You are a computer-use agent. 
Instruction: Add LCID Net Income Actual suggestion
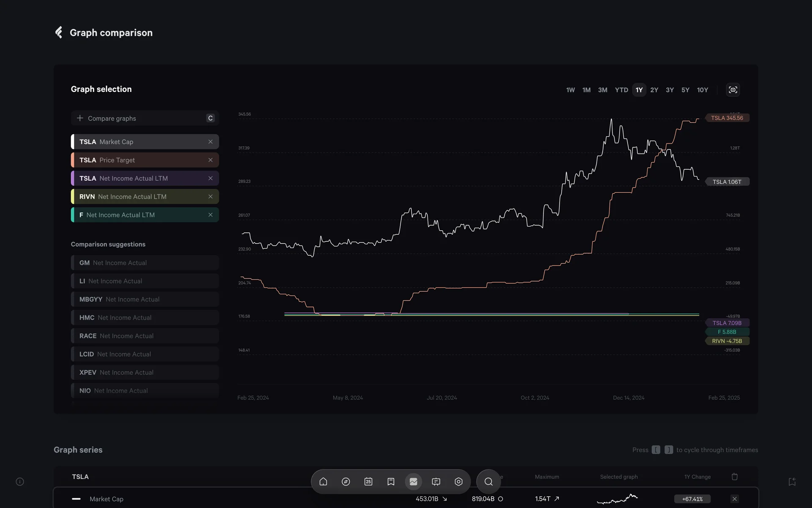tap(145, 354)
